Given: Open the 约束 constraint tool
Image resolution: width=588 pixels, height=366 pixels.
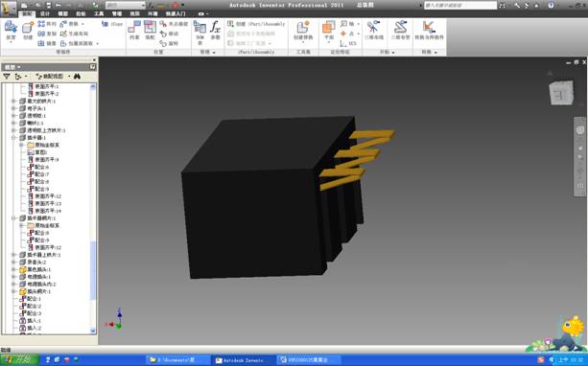Looking at the screenshot, I should coord(134,30).
